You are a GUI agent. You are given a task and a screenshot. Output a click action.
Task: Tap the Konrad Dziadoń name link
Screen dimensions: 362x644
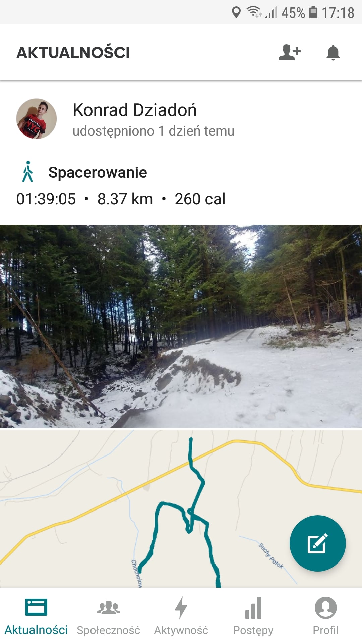pyautogui.click(x=134, y=110)
